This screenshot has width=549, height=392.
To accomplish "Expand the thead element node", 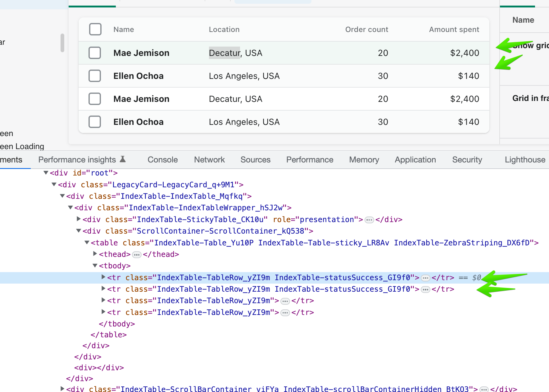I will (95, 254).
